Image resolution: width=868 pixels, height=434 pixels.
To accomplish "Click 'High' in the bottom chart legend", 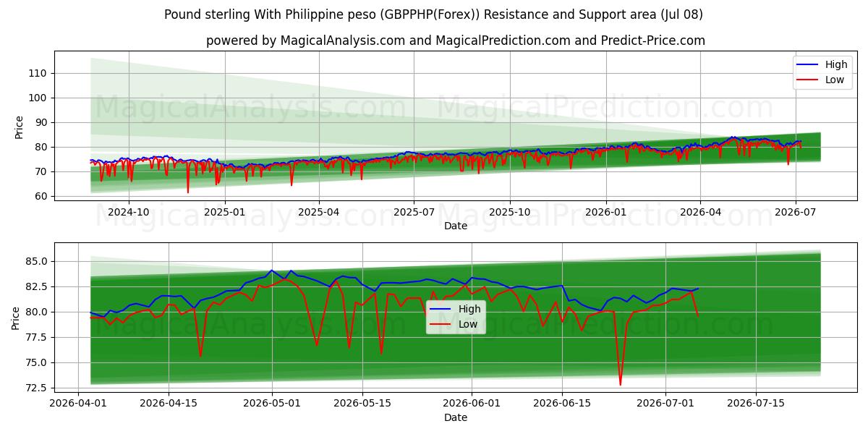I will (469, 309).
